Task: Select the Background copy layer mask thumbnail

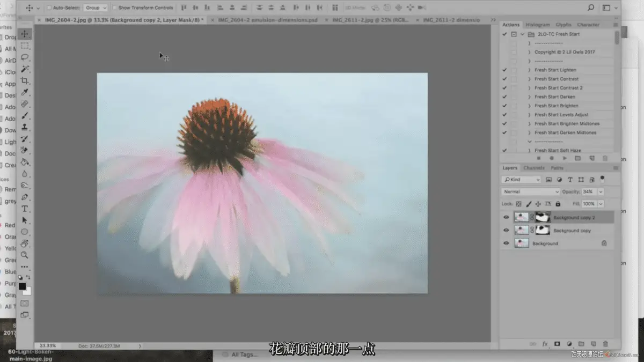Action: 543,230
